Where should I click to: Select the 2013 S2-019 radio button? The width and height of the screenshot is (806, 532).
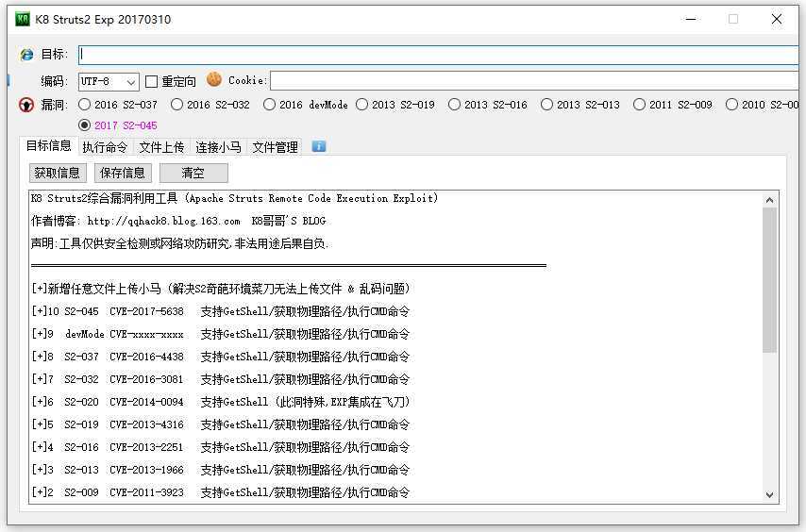(361, 105)
